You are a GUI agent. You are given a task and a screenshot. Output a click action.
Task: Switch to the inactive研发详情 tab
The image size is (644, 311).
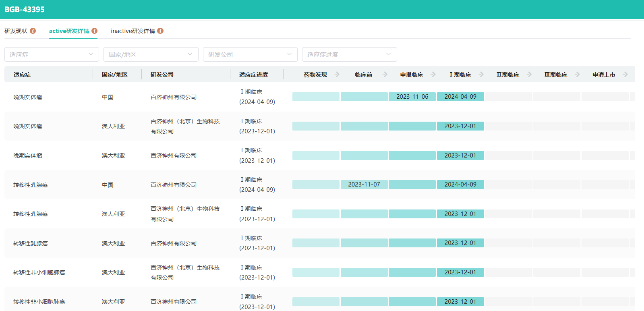[133, 31]
